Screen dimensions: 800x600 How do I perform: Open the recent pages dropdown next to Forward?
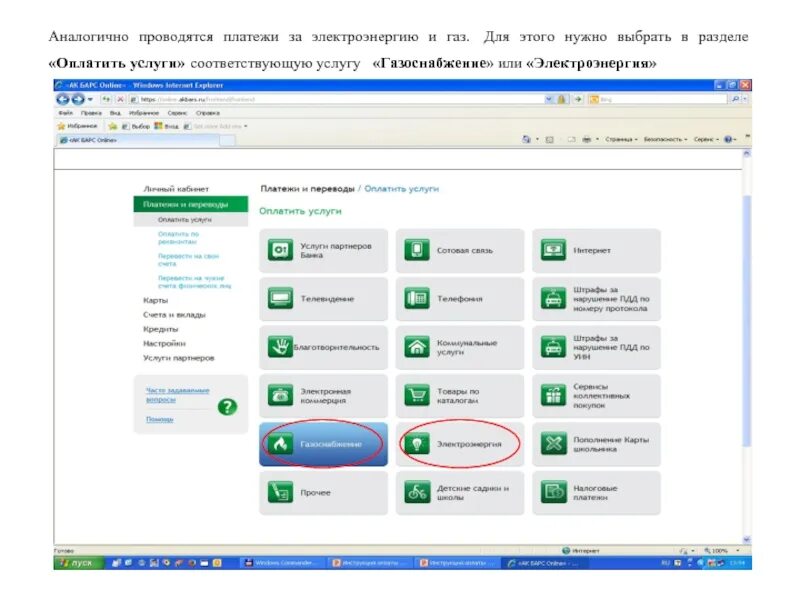click(x=90, y=99)
